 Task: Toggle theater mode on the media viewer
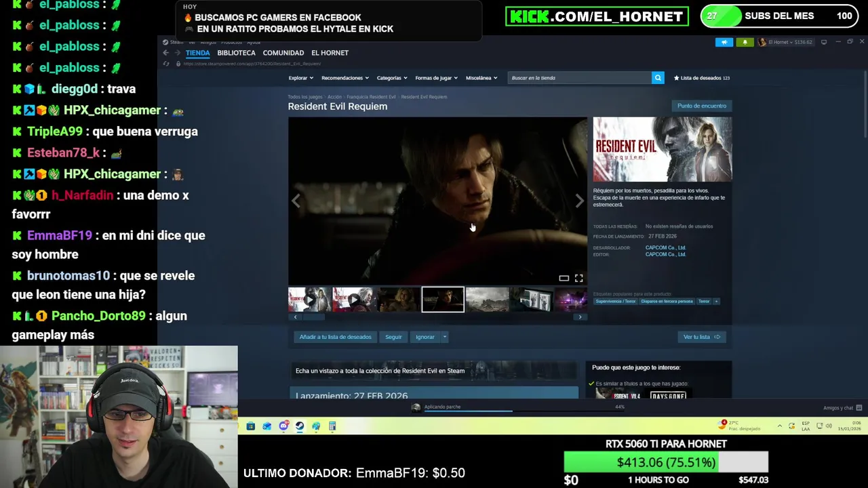(564, 279)
